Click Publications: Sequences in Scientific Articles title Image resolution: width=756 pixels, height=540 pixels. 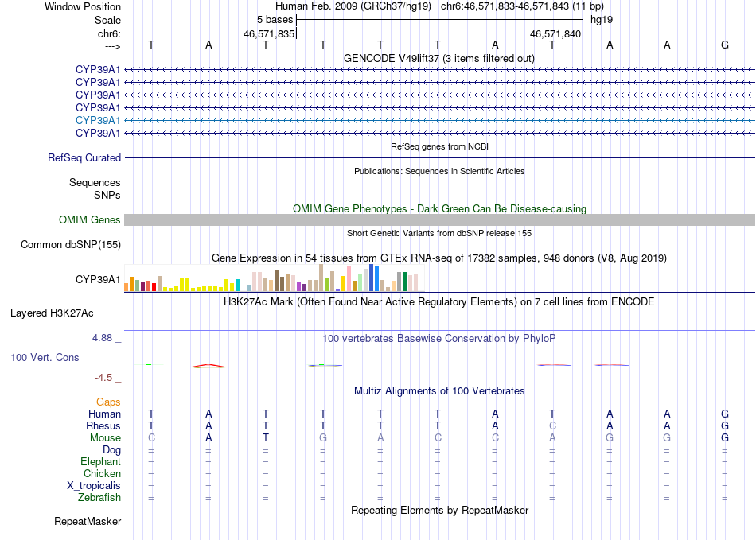[439, 171]
